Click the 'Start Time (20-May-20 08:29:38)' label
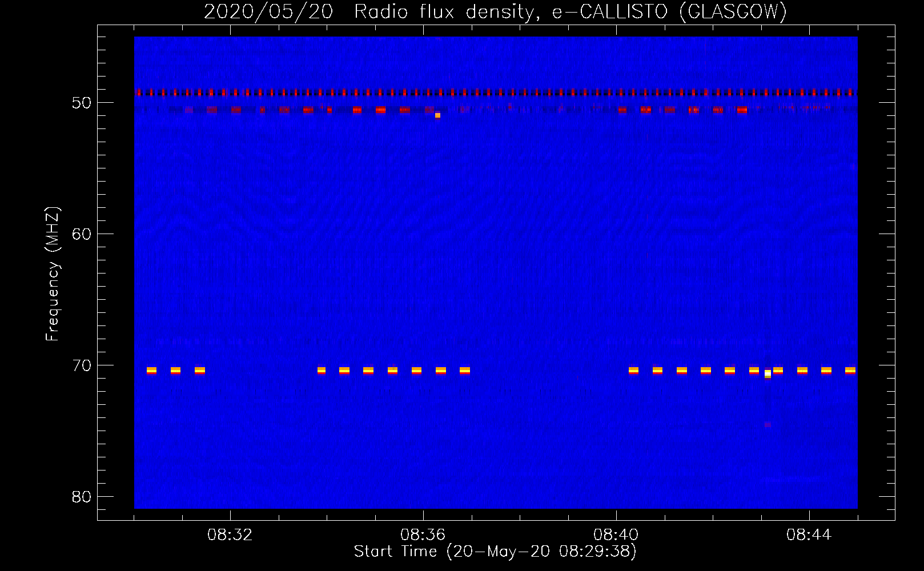 tap(495, 552)
